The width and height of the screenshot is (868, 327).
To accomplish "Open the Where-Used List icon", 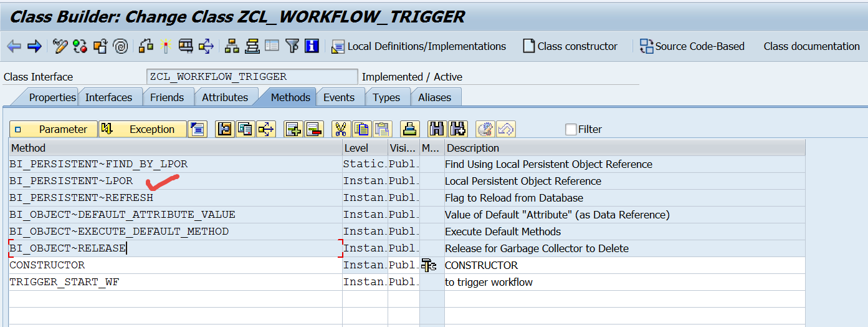I will 206,46.
